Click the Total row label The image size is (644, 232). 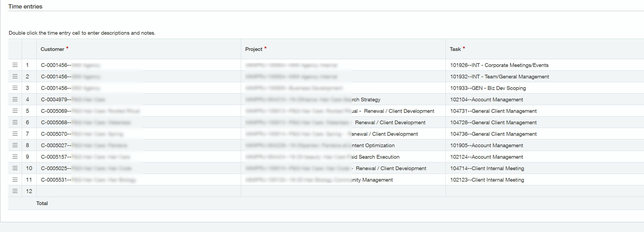[42, 203]
